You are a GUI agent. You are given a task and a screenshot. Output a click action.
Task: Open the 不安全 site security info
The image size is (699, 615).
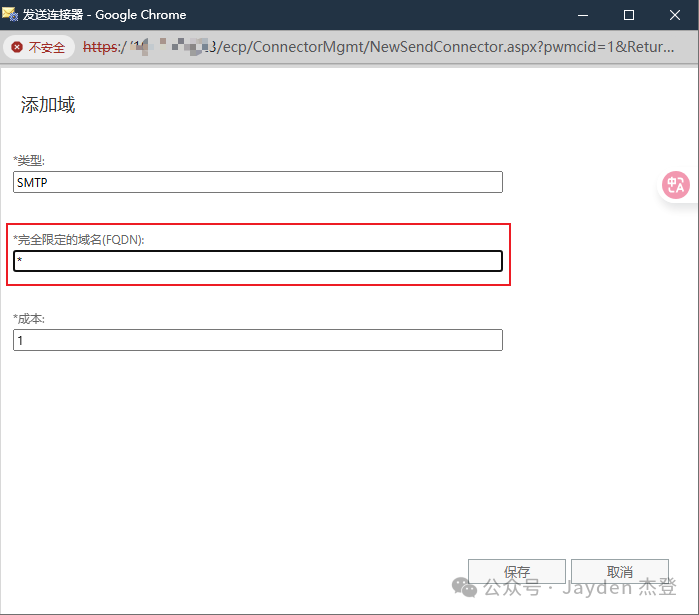39,47
